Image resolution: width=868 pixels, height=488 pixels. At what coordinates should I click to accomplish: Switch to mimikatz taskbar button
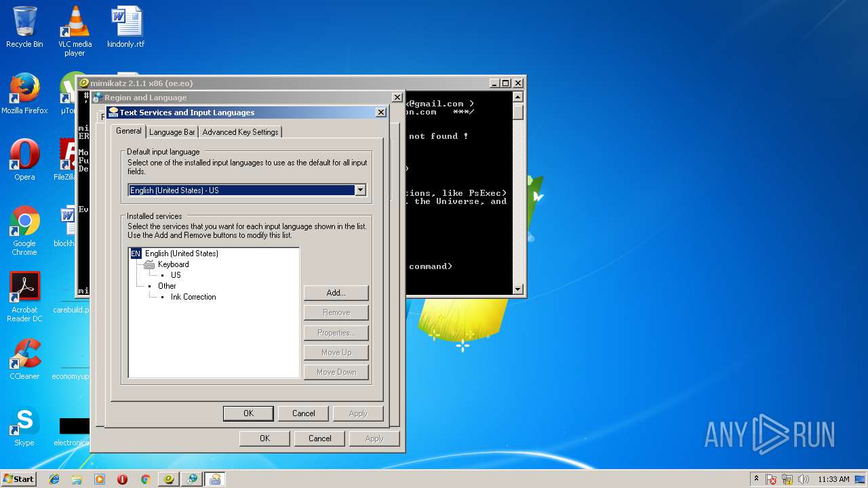coord(169,479)
